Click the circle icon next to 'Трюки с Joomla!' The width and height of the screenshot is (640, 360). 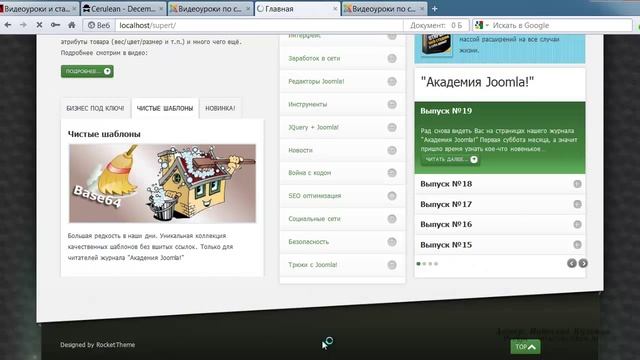coord(392,265)
